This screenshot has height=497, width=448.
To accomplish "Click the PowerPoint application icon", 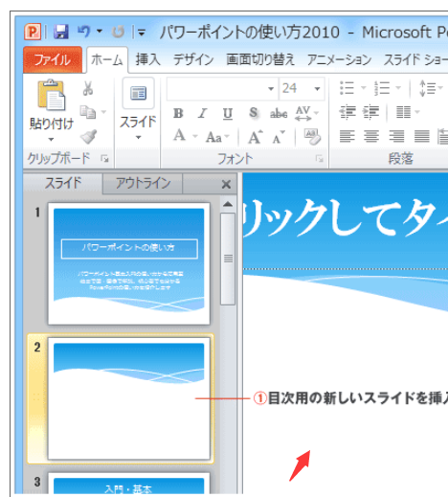I will point(33,32).
